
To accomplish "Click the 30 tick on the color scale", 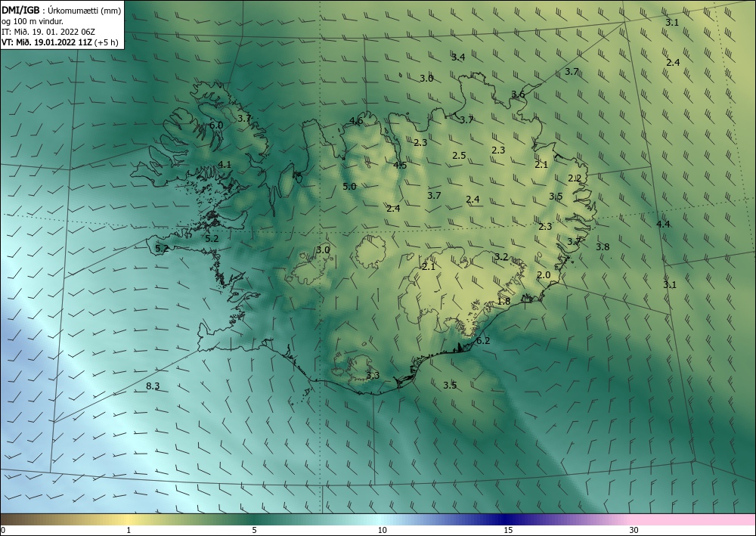I will [x=634, y=530].
